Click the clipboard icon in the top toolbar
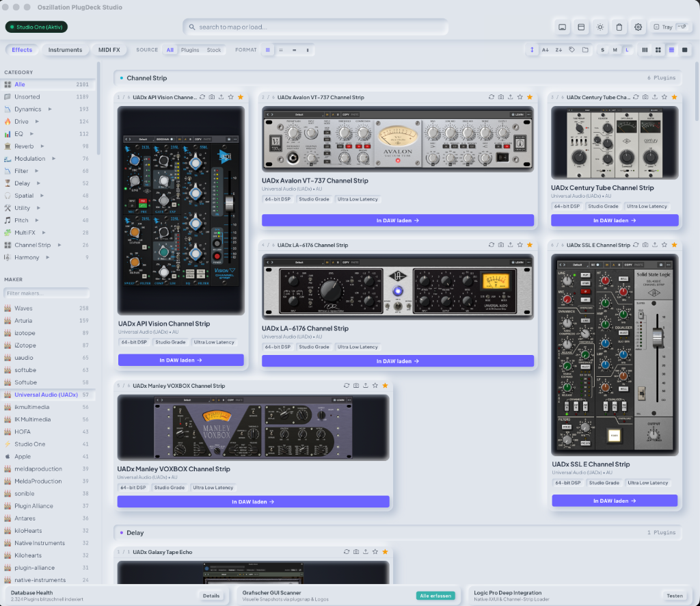Image resolution: width=700 pixels, height=606 pixels. pyautogui.click(x=619, y=27)
